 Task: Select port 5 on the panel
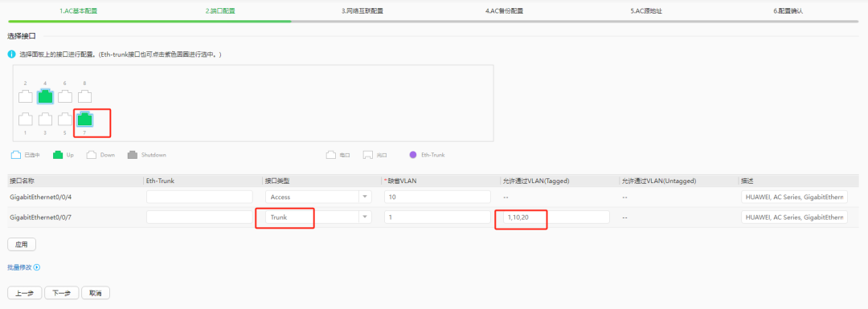click(65, 119)
